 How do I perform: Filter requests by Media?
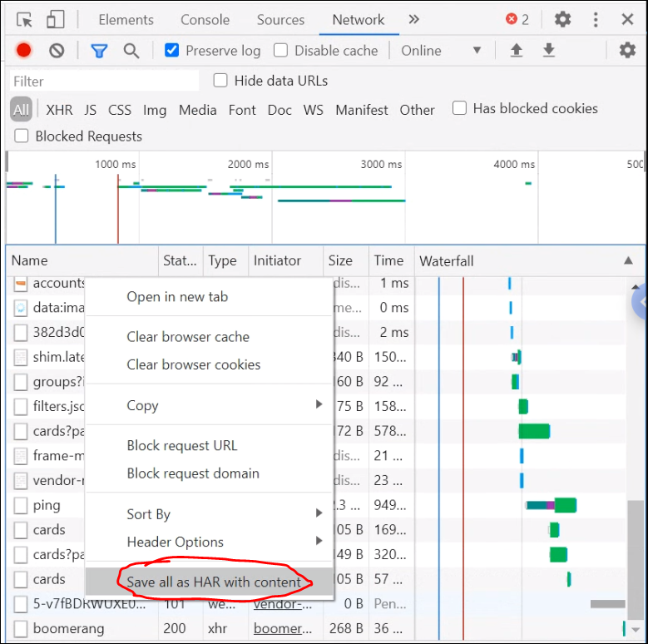[x=197, y=110]
